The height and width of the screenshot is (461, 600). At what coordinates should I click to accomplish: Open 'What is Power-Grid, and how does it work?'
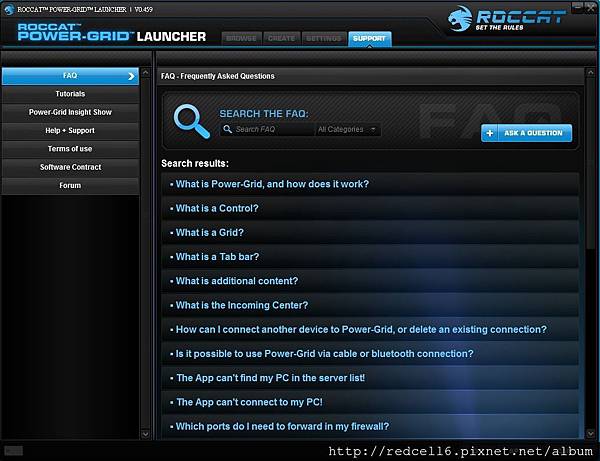tap(370, 184)
